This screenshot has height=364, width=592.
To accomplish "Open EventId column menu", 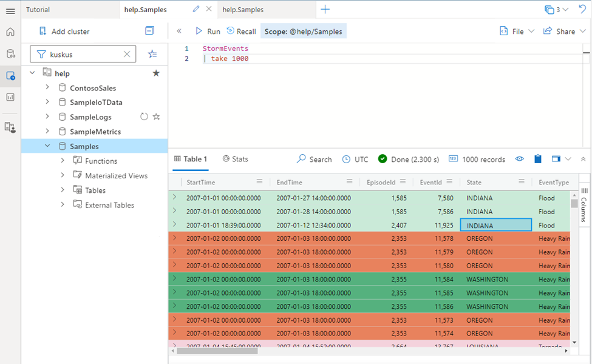I will [x=449, y=181].
